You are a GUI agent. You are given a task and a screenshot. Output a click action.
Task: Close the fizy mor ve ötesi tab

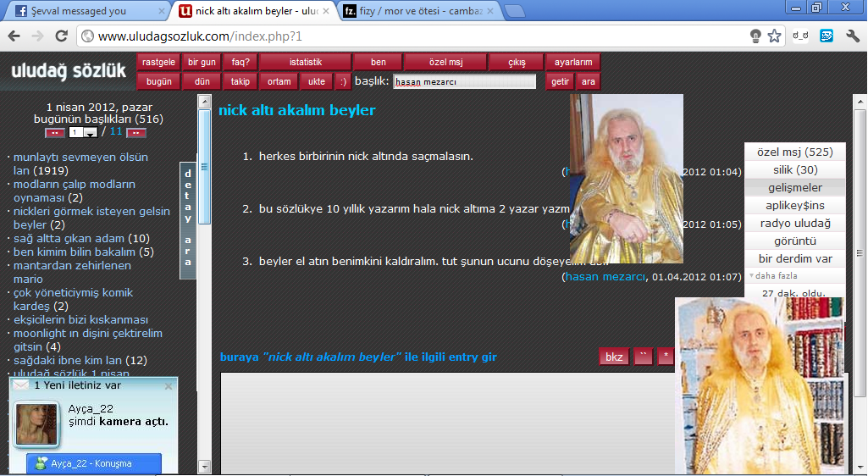tap(490, 11)
